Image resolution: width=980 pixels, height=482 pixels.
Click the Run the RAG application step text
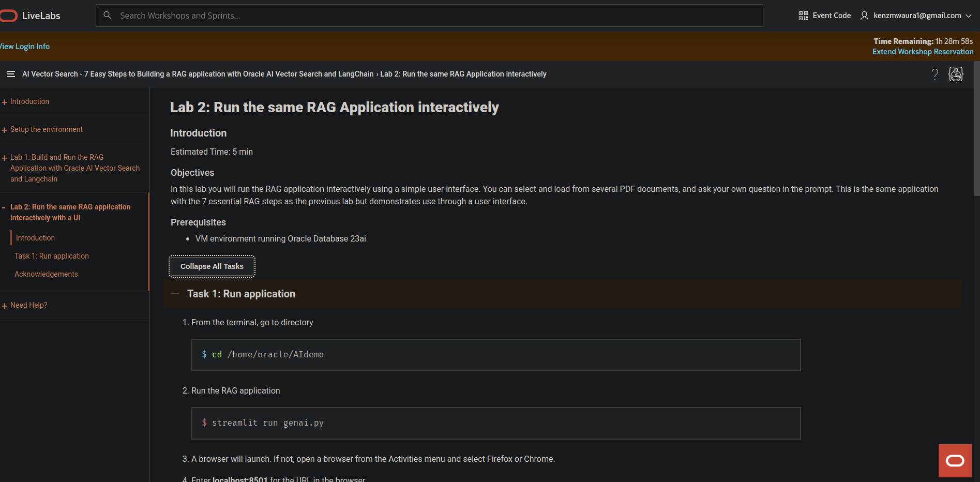236,390
